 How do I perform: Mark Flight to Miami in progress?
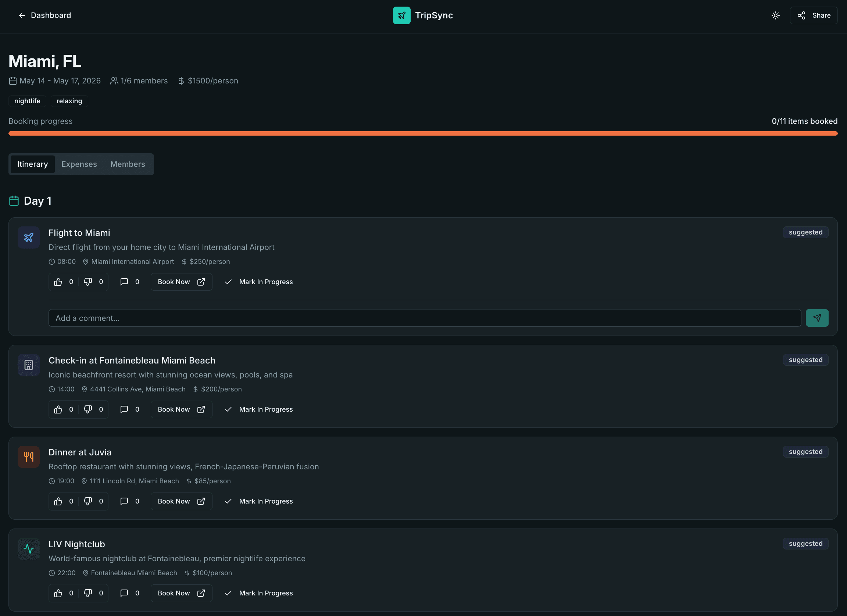tap(258, 282)
